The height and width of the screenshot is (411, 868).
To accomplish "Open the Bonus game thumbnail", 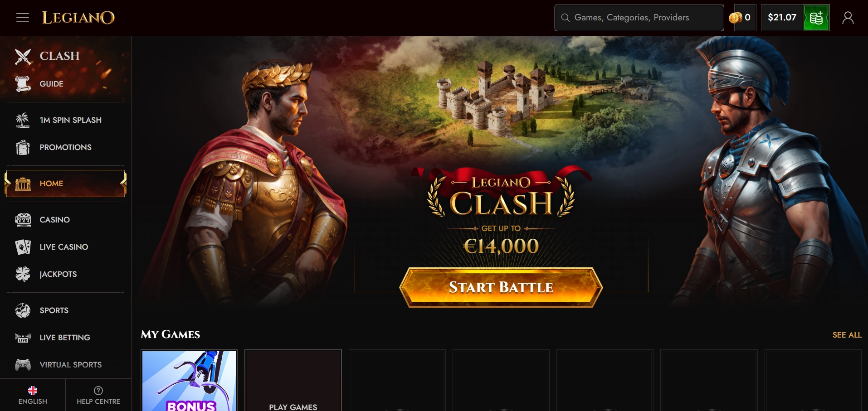I will click(189, 381).
